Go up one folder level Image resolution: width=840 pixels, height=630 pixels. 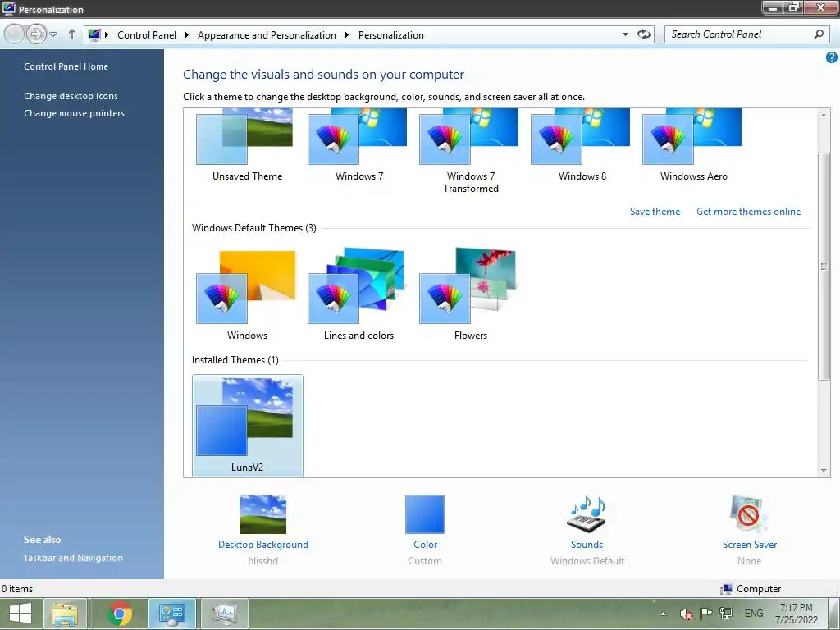point(72,34)
